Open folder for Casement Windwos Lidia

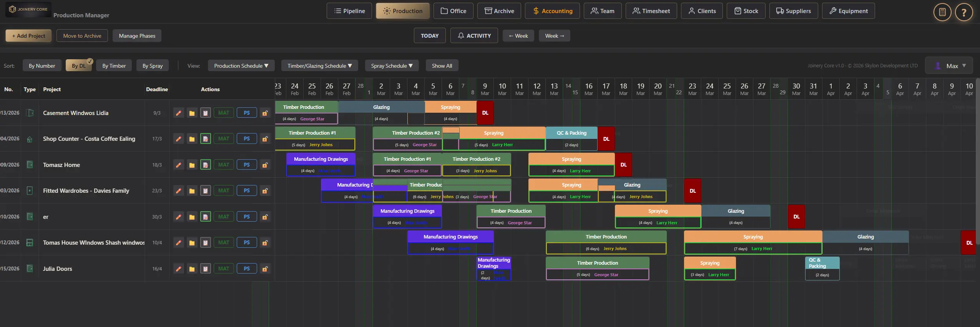click(x=192, y=113)
